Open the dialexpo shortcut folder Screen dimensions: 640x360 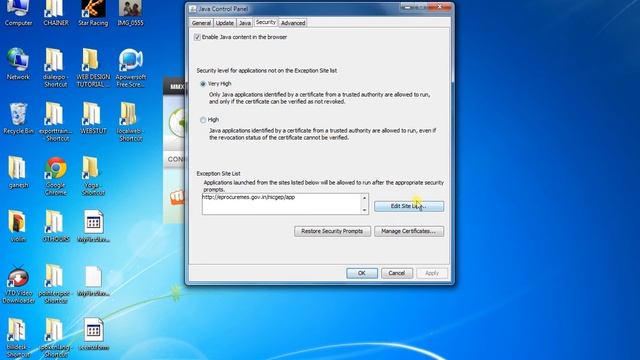click(56, 68)
